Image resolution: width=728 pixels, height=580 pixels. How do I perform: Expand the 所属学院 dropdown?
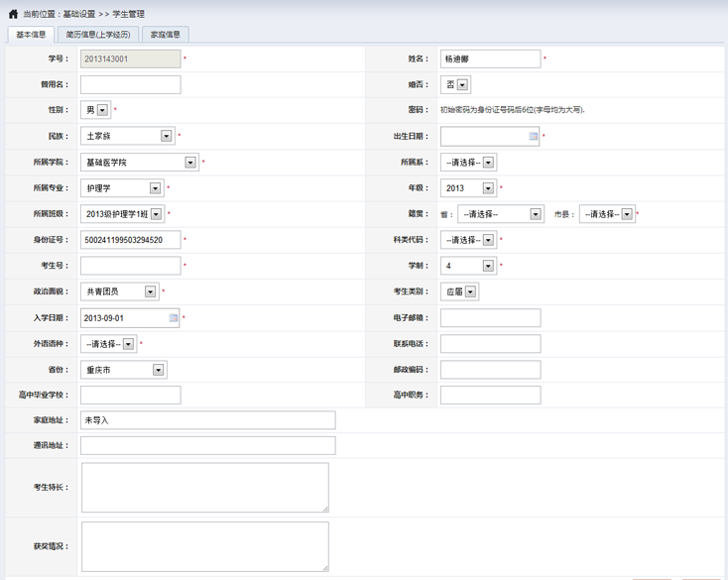[190, 163]
